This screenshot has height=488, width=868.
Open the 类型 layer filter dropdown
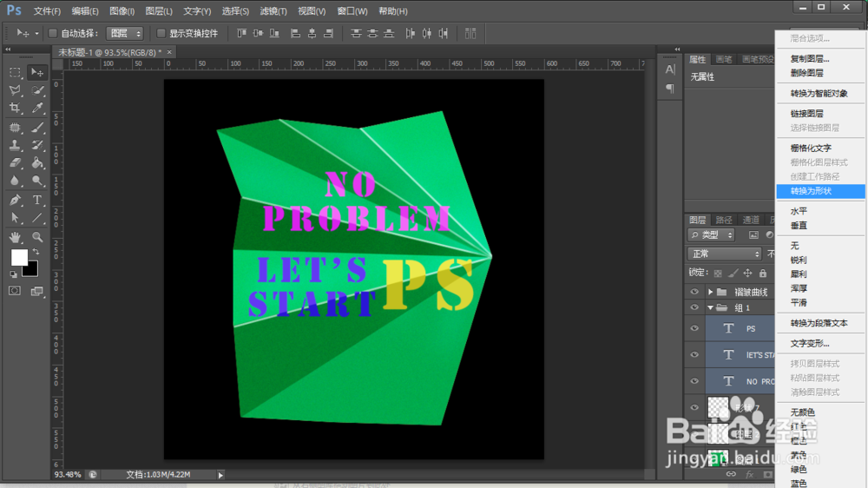712,234
